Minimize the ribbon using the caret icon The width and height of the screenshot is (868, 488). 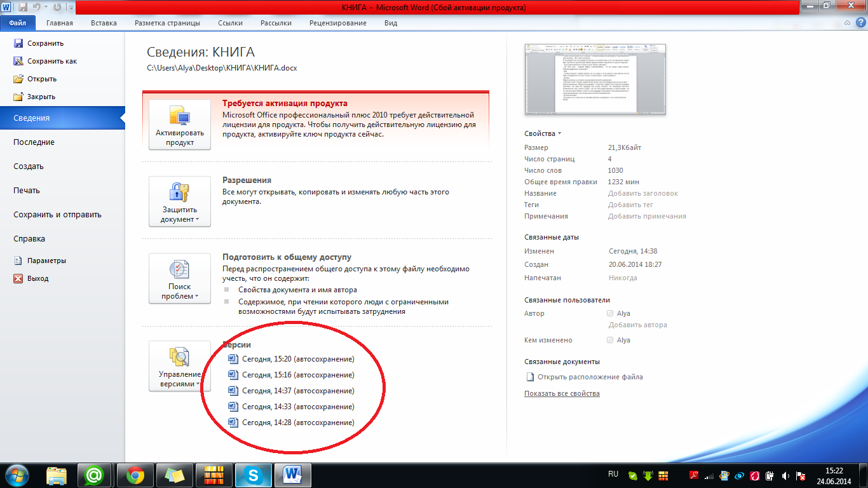point(846,23)
